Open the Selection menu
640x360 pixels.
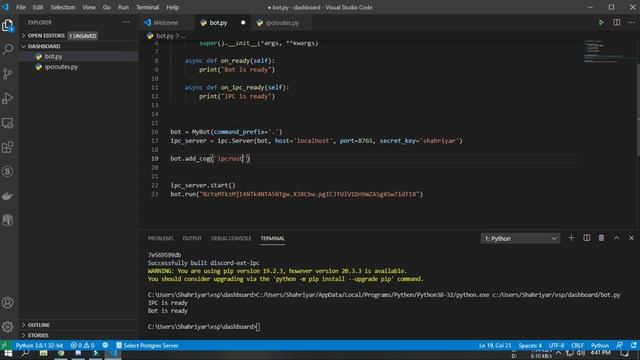tap(63, 7)
